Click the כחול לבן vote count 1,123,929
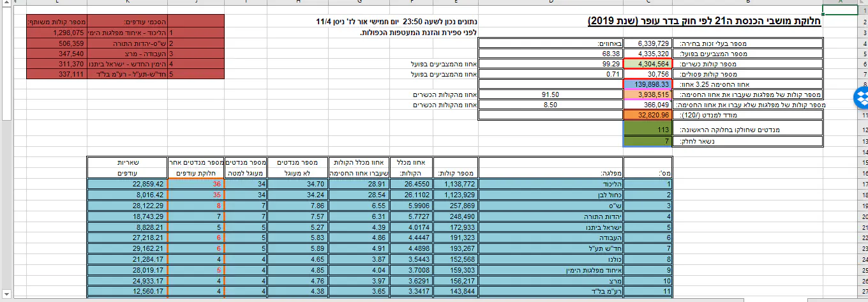This screenshot has width=868, height=302. pos(456,195)
